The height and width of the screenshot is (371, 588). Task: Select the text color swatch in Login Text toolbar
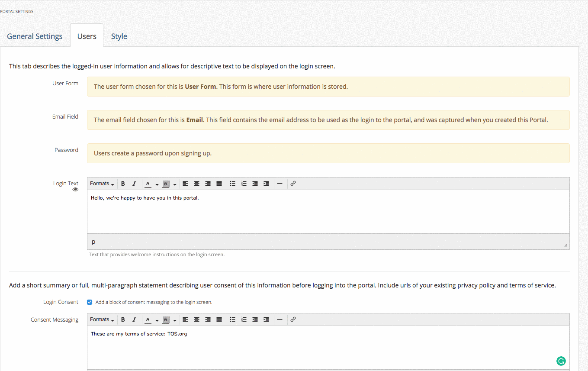point(148,183)
